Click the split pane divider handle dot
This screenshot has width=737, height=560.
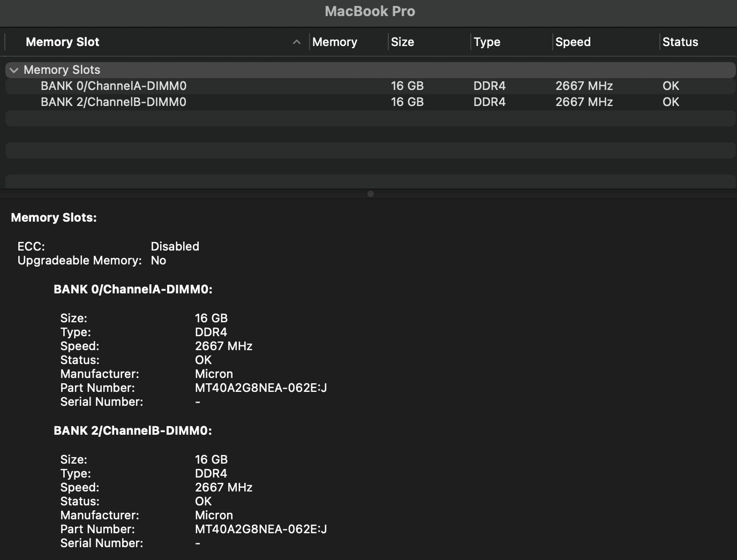[x=371, y=194]
